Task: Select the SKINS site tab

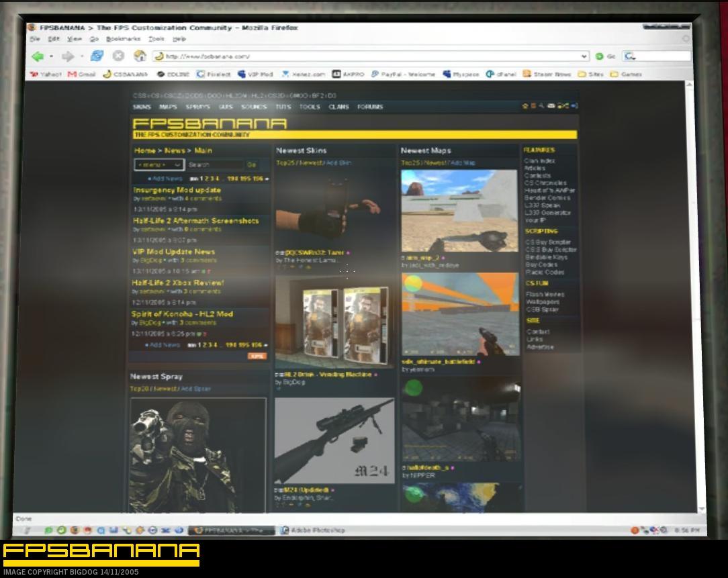Action: click(x=142, y=107)
